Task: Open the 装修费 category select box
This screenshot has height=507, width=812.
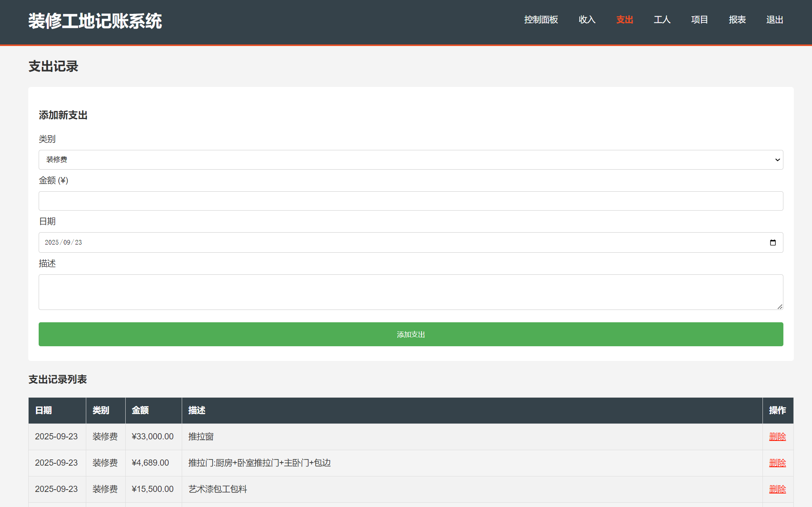Action: tap(387, 160)
